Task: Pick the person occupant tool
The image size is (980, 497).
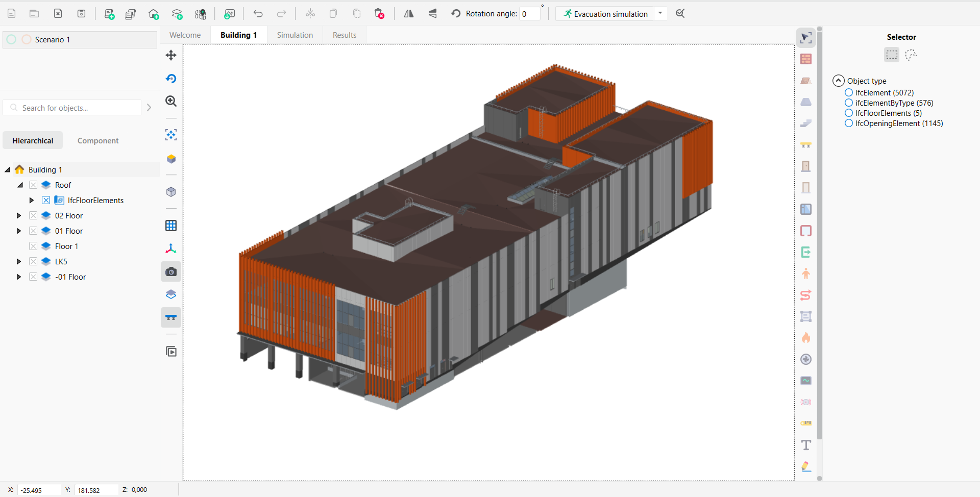Action: point(806,274)
